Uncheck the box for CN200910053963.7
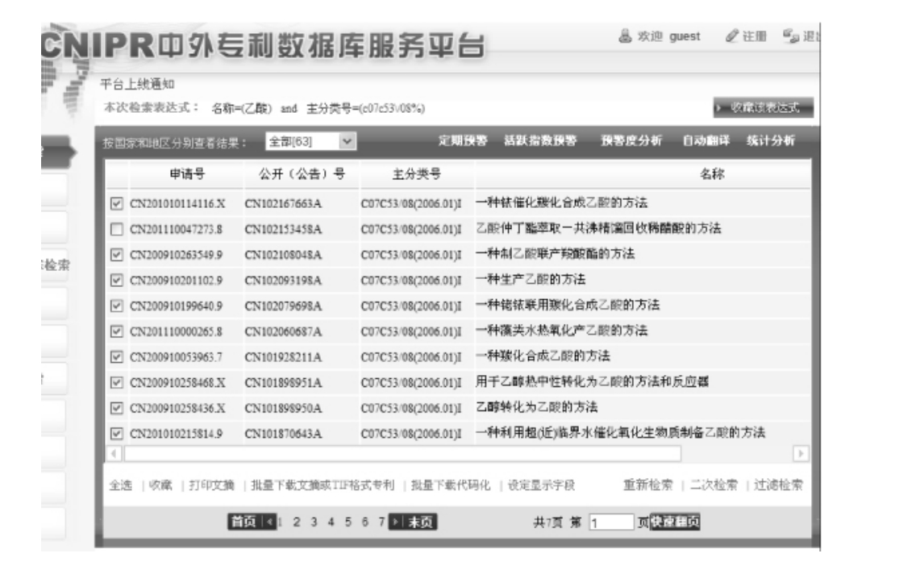The width and height of the screenshot is (924, 566). 117,357
